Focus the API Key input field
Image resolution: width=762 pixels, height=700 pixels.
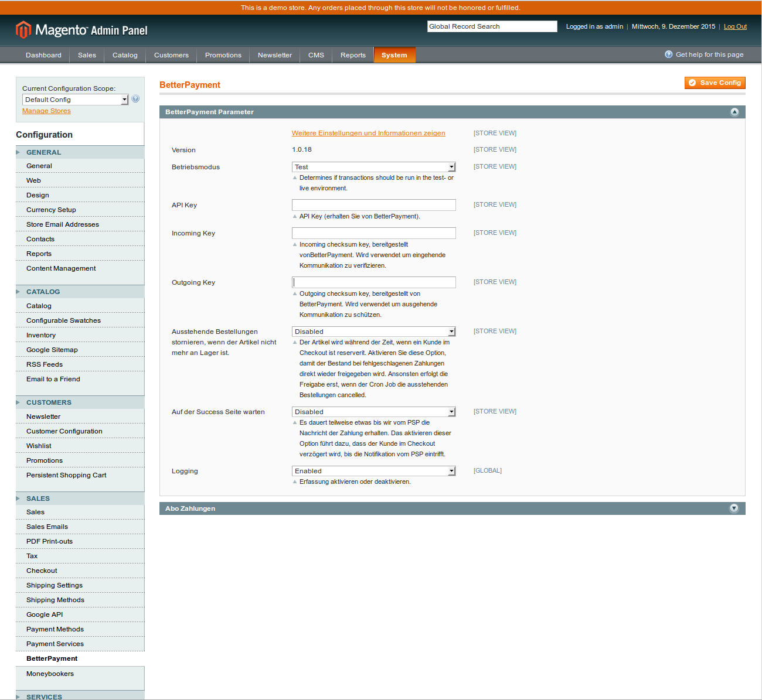coord(373,205)
